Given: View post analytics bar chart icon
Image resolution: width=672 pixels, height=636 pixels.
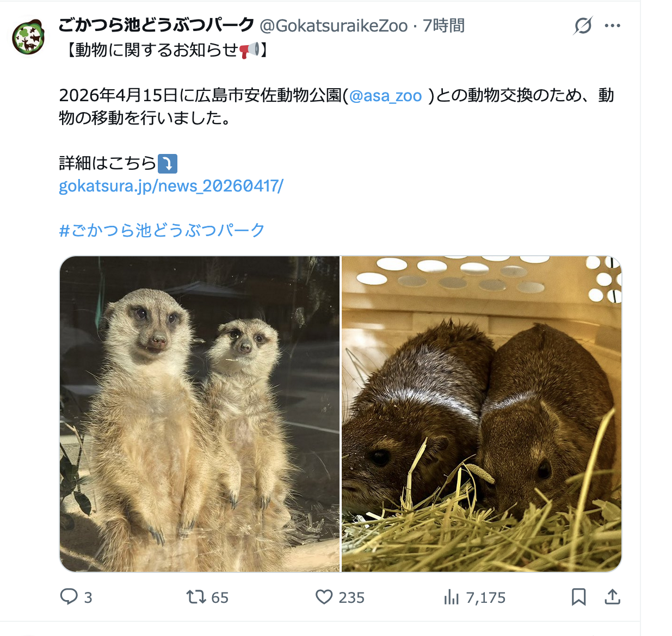Looking at the screenshot, I should pos(452,597).
